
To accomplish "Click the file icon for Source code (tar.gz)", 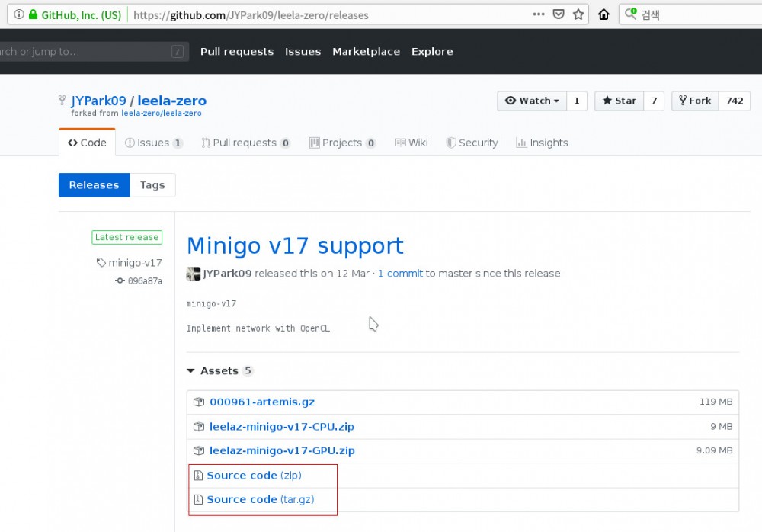I will [198, 499].
